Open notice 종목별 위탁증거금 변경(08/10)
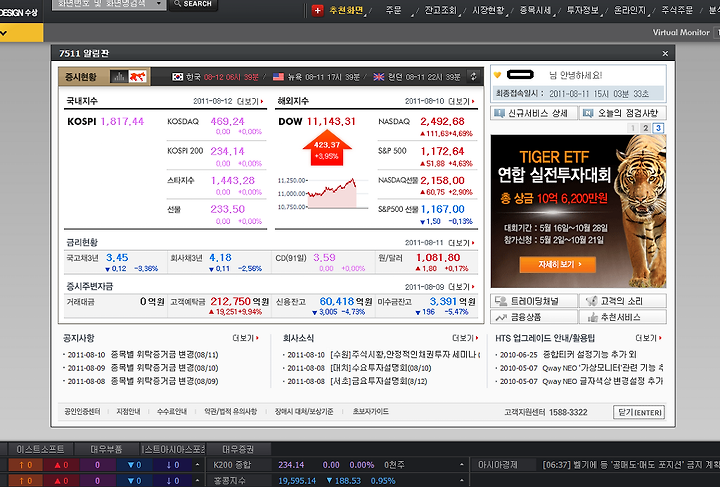This screenshot has height=487, width=720. coord(164,368)
